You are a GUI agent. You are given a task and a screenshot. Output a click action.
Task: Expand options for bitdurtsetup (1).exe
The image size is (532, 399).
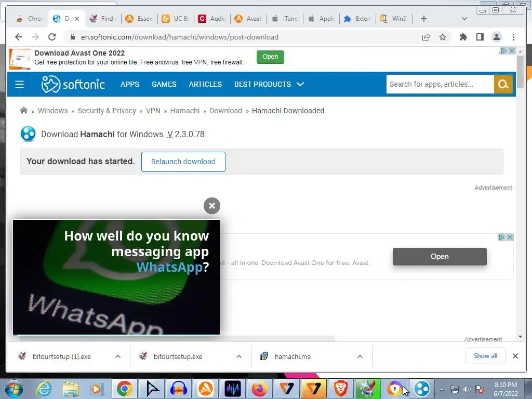[x=118, y=356]
